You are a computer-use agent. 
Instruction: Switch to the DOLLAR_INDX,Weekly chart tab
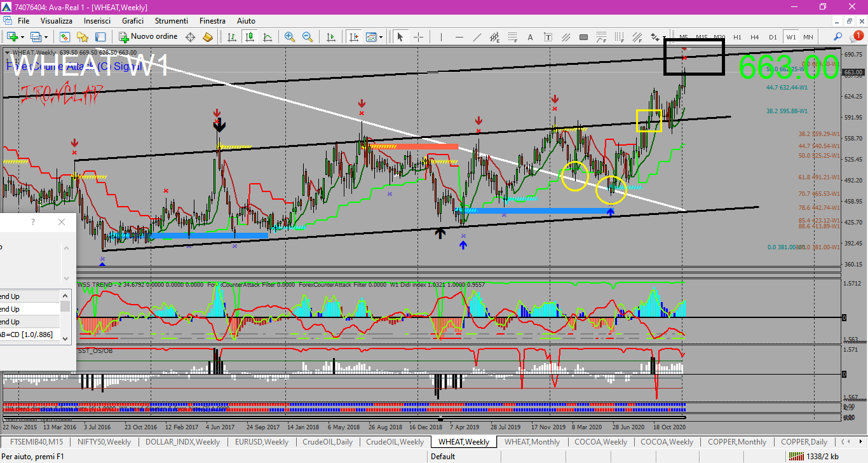click(182, 441)
